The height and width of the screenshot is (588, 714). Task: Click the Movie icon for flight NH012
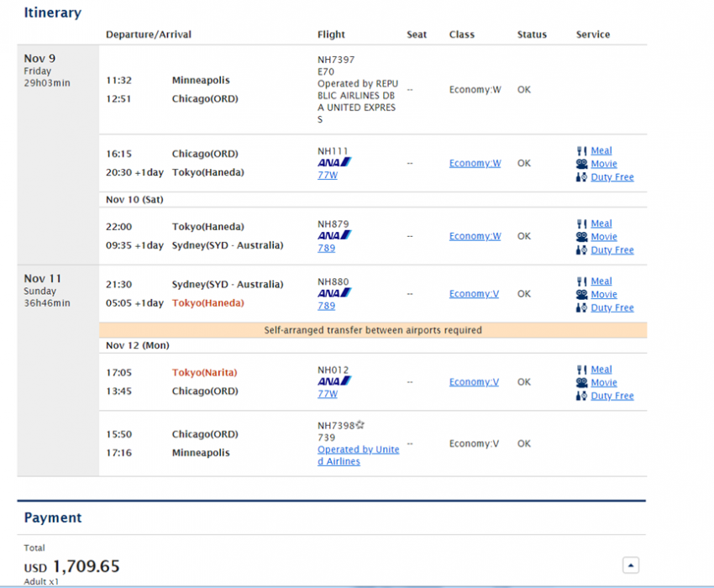pos(581,383)
